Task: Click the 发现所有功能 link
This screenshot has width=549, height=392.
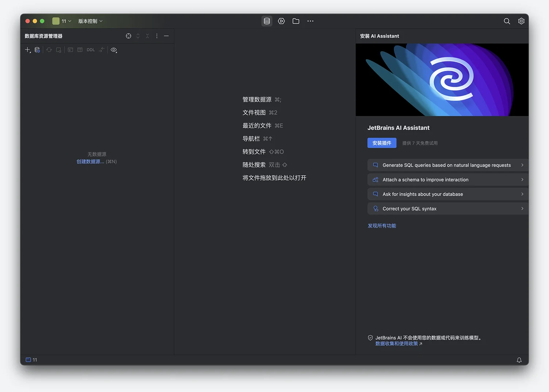Action: coord(382,226)
